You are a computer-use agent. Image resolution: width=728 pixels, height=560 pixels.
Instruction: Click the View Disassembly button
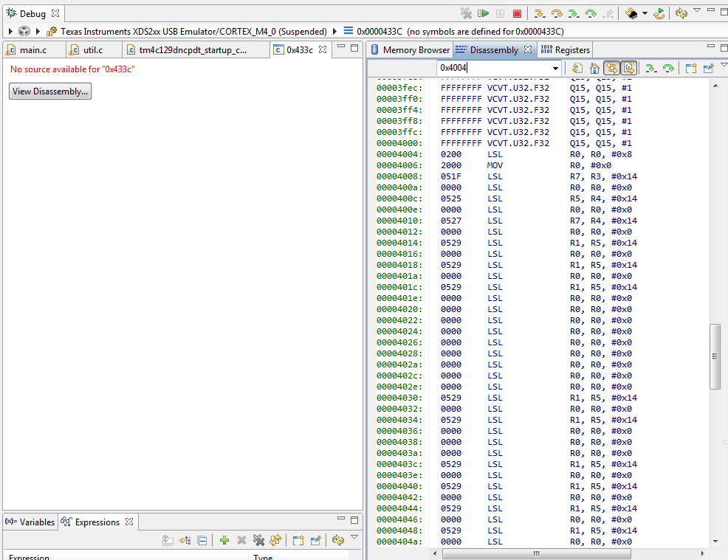50,91
